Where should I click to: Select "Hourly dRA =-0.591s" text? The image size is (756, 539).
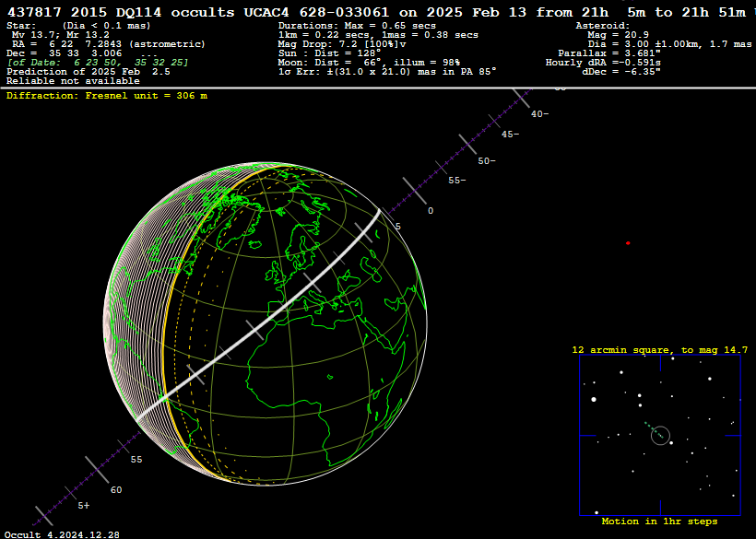point(603,62)
